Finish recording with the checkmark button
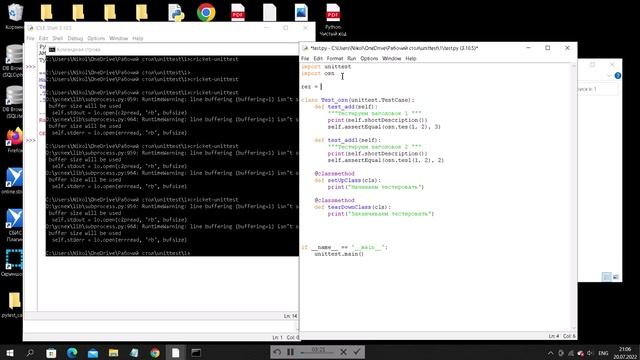 point(357,352)
